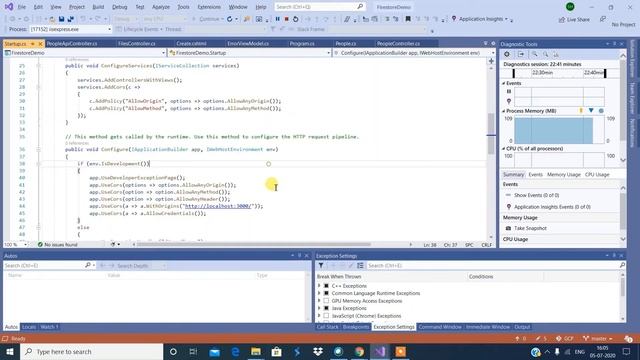Open Windows Start menu
The image size is (640, 360).
[x=10, y=351]
